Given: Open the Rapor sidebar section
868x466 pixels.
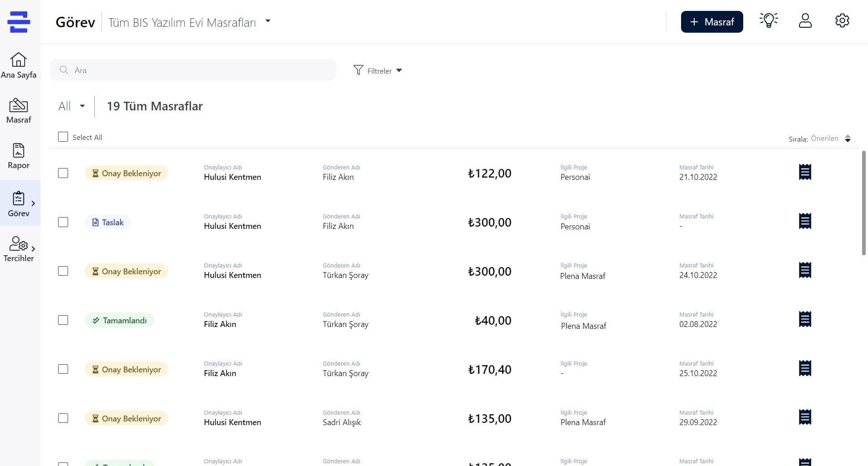Looking at the screenshot, I should coord(19,156).
